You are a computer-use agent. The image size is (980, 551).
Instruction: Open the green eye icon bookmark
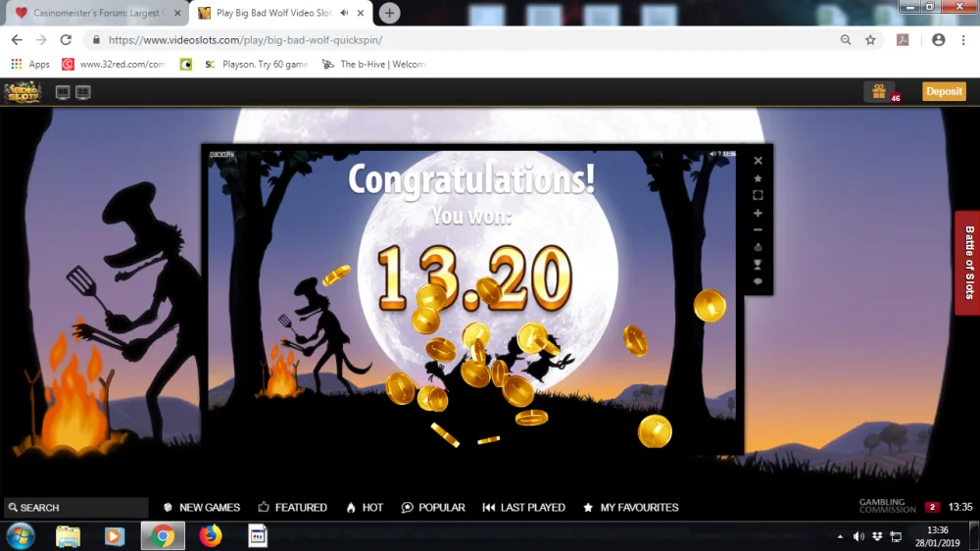coord(185,64)
